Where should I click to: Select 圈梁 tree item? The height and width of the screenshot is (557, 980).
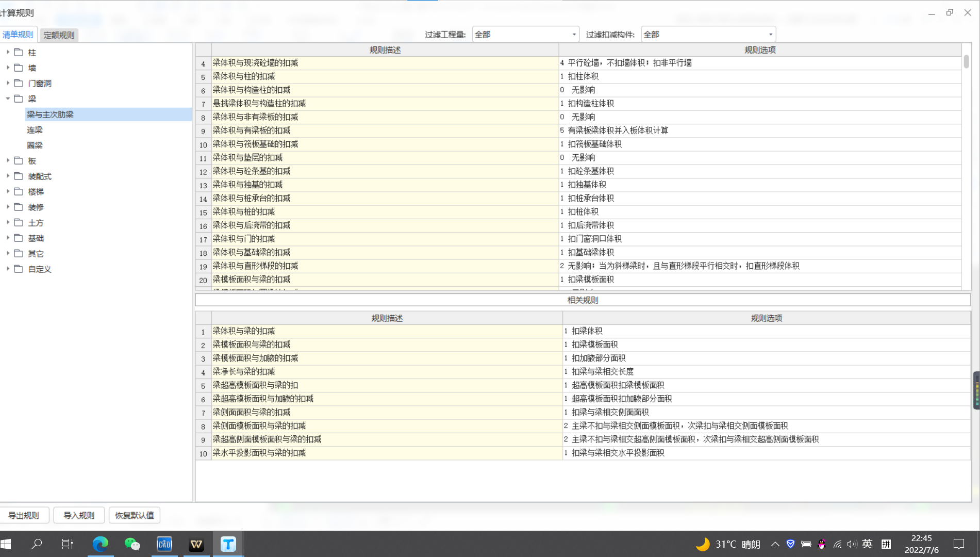35,145
